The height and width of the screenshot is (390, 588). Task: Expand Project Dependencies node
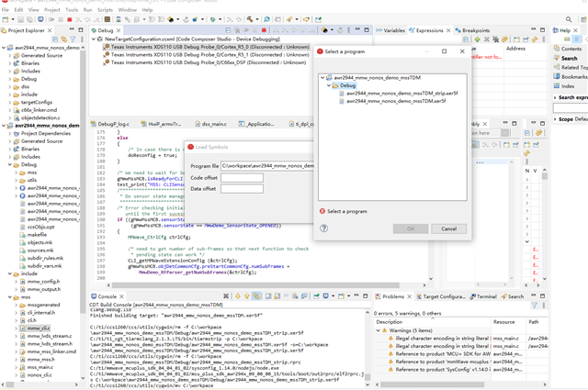coord(10,133)
